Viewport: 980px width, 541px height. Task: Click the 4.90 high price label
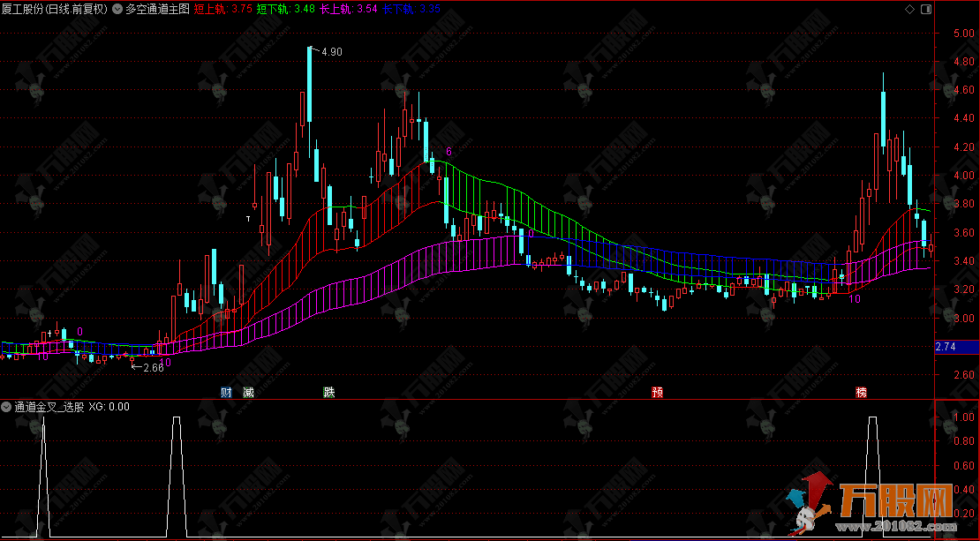click(x=331, y=52)
